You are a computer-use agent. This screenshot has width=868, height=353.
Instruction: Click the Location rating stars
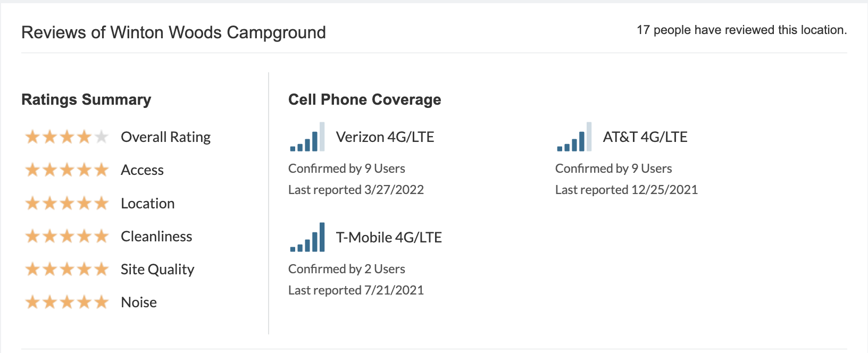pyautogui.click(x=67, y=203)
